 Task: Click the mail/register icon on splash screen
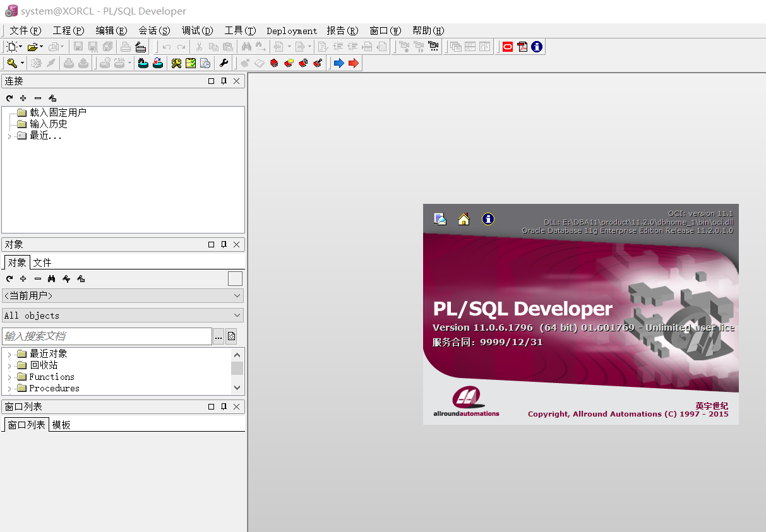[x=440, y=219]
